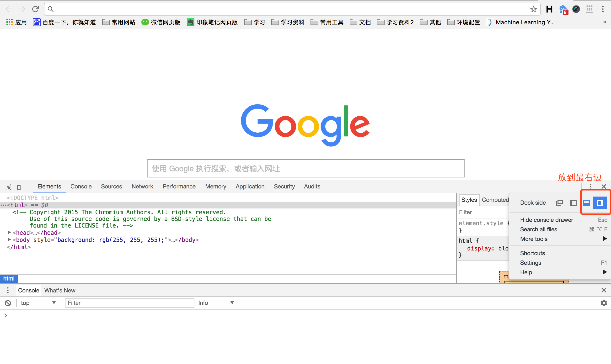611x364 pixels.
Task: Open the DevTools three-dot customization menu
Action: tap(591, 187)
